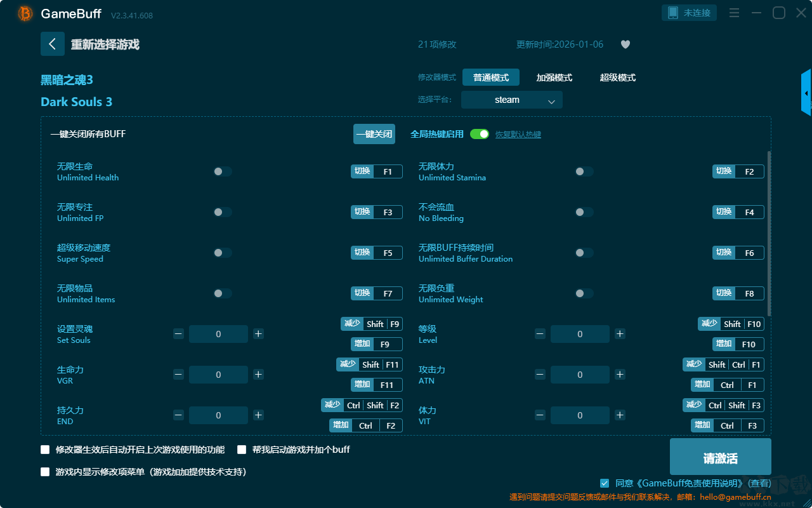Screen dimensions: 812x508
Task: Switch to 超级模式 super mode
Action: click(618, 77)
